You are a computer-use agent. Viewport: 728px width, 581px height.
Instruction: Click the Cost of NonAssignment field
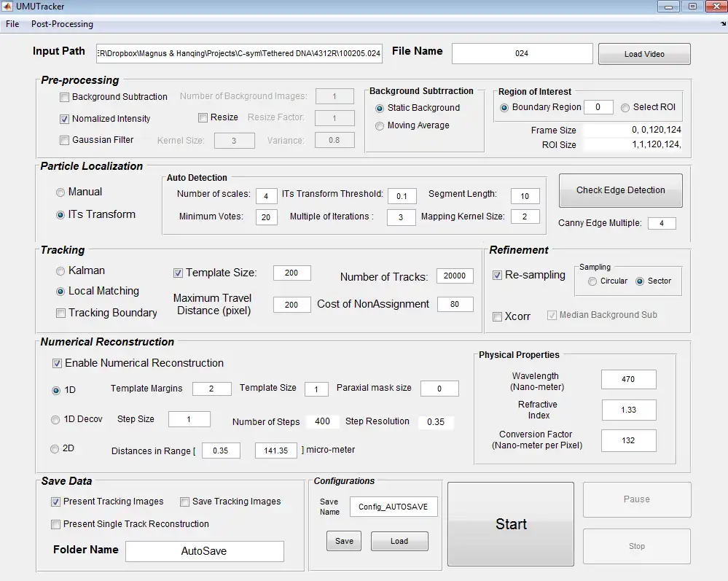[455, 304]
